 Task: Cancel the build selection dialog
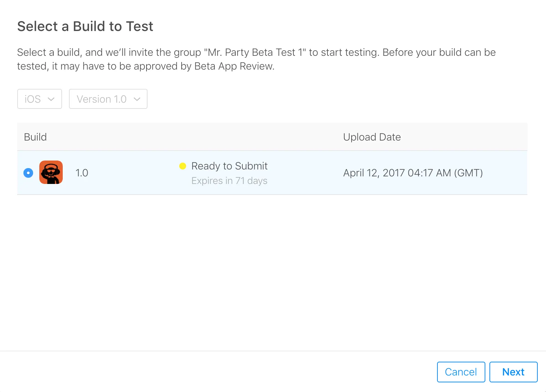click(x=461, y=372)
